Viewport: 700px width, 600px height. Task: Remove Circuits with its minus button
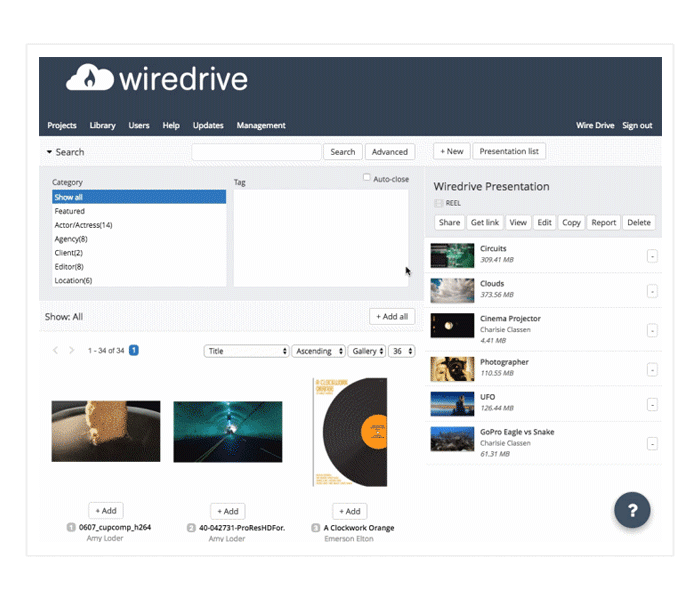point(652,256)
